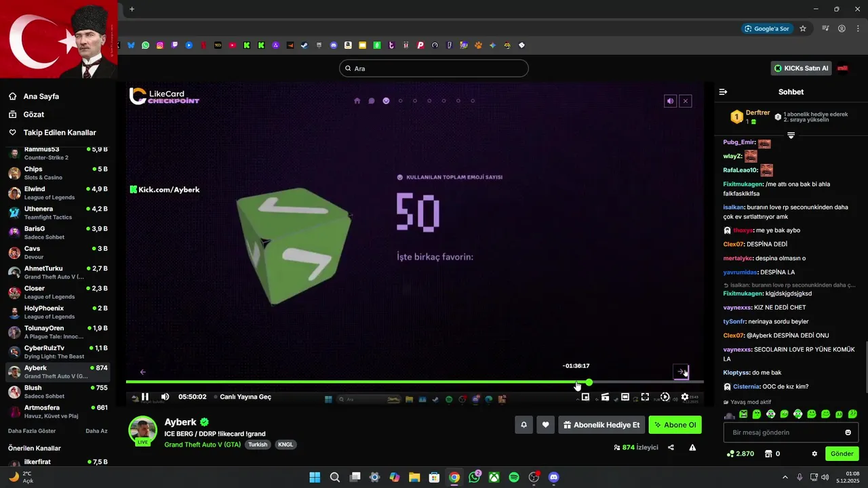This screenshot has height=488, width=868.
Task: Go to next Checkpoint recap slide arrow
Action: pos(681,371)
